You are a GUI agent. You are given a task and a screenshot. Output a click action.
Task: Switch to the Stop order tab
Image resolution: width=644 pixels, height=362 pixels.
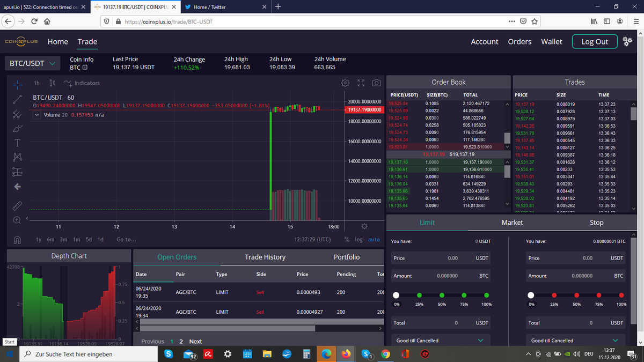pos(597,223)
